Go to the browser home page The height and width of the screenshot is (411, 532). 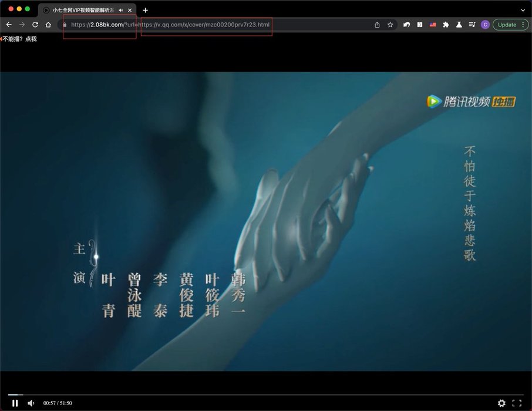[x=48, y=25]
